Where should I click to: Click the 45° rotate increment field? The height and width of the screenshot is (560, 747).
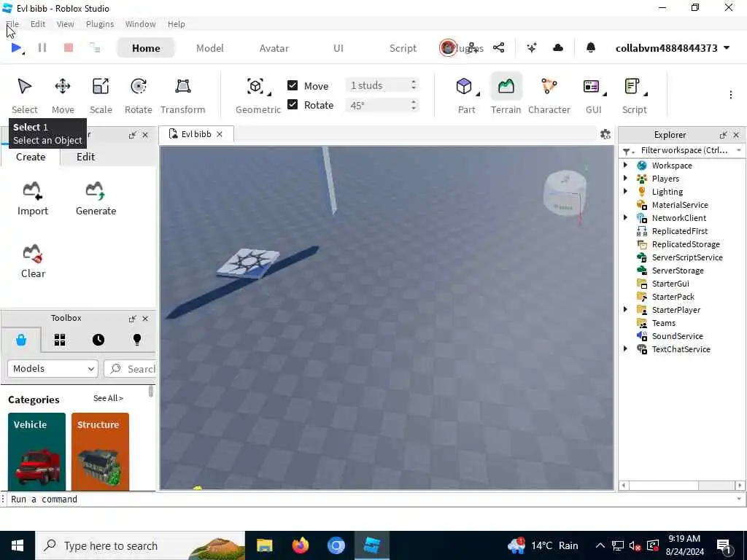[x=382, y=105]
